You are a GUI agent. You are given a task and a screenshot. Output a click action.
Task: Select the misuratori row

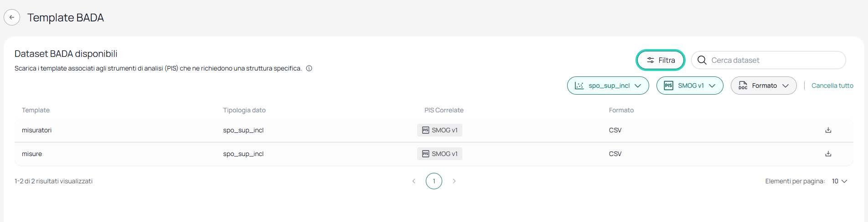click(434, 130)
